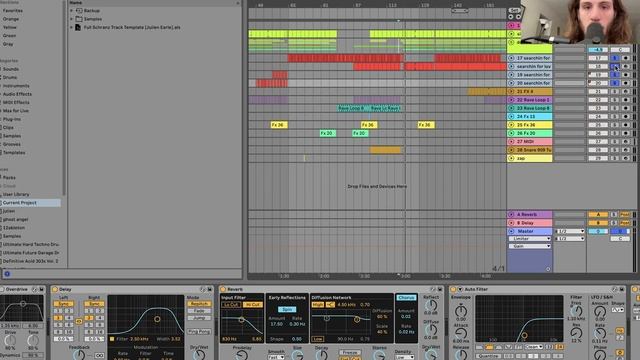Screen dimensions: 640x360
Task: Toggle the Reverb device activator
Action: point(223,289)
